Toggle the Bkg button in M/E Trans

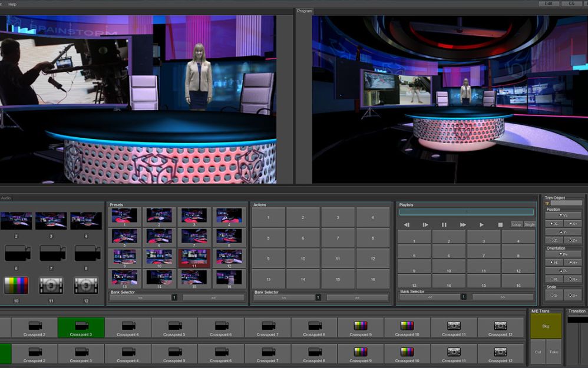pos(546,326)
